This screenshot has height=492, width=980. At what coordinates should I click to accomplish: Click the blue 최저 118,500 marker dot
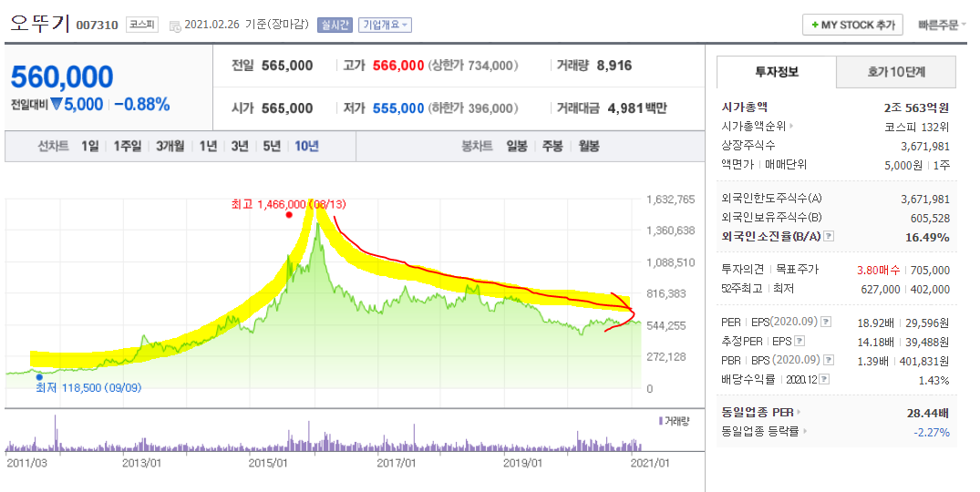click(x=39, y=376)
